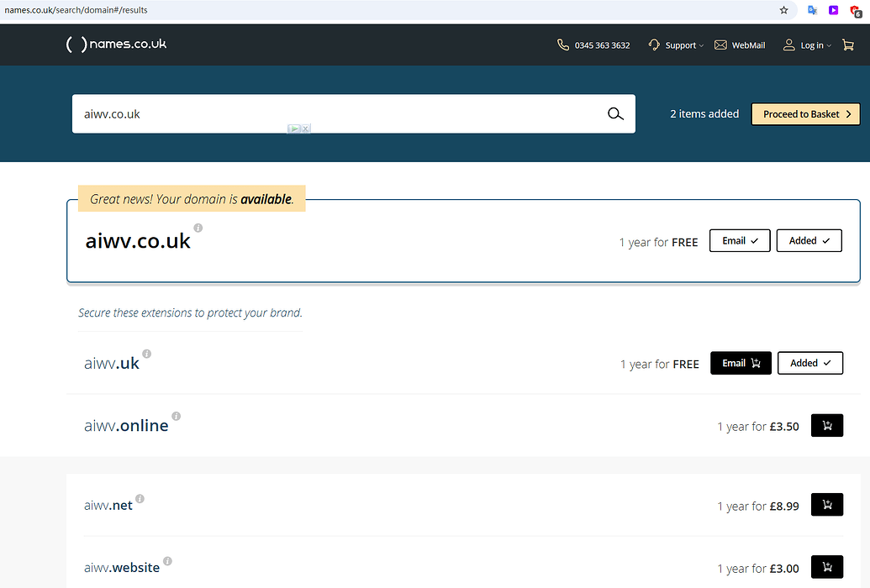Image resolution: width=870 pixels, height=588 pixels.
Task: Click the domain search input field
Action: (x=336, y=114)
